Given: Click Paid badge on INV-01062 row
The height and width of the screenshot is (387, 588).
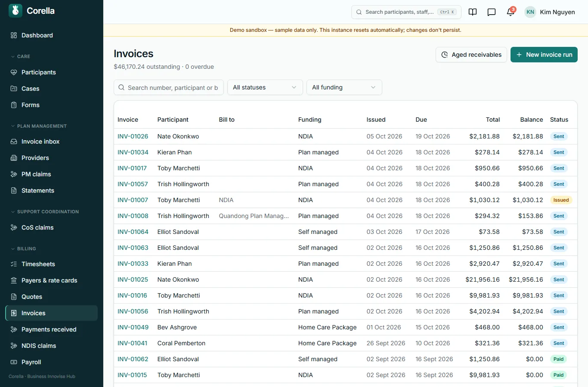Looking at the screenshot, I should (559, 359).
